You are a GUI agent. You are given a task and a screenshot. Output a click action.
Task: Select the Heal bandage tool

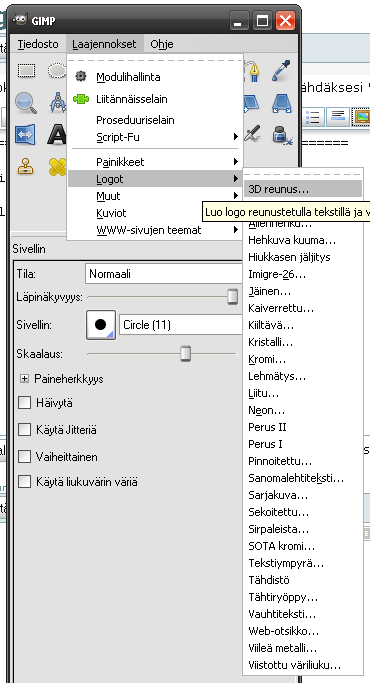point(57,166)
